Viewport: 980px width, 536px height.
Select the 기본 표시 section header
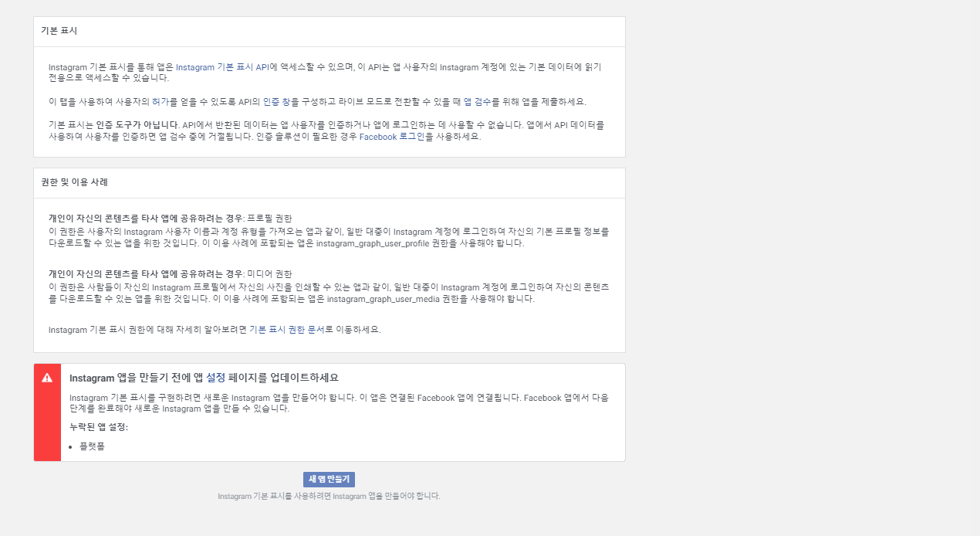point(59,31)
